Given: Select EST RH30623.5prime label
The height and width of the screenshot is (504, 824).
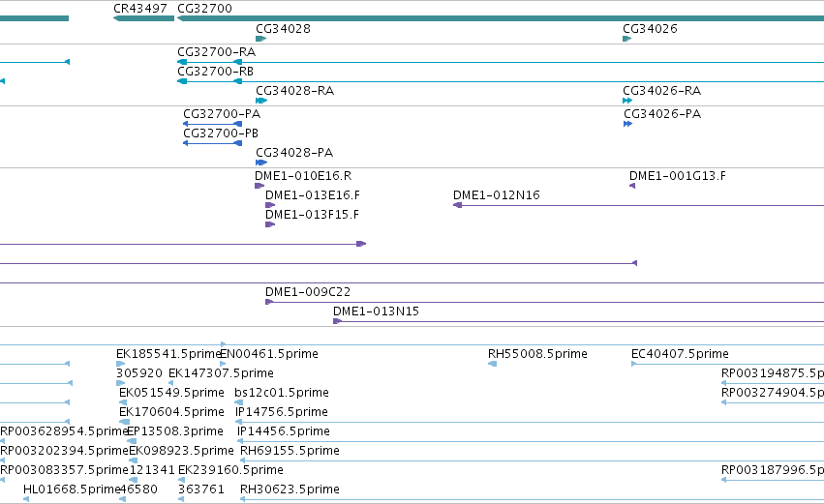Looking at the screenshot, I should point(290,489).
